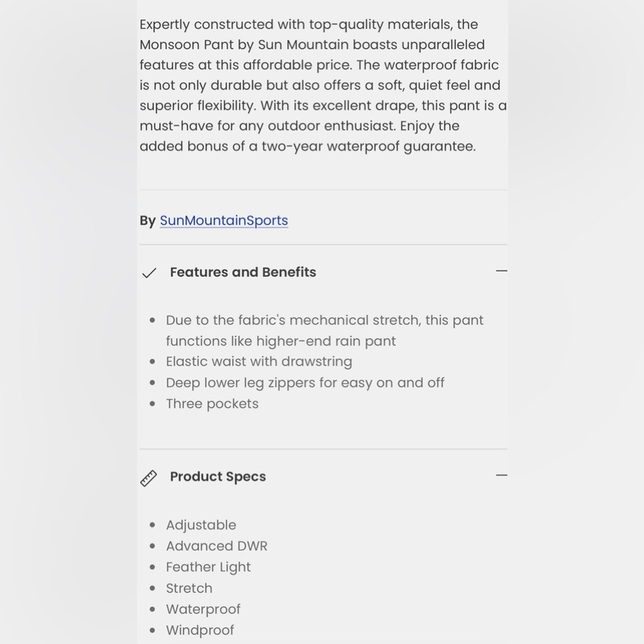This screenshot has height=644, width=644.
Task: Select the 'Elastic waist with drawstring' bullet
Action: point(259,361)
